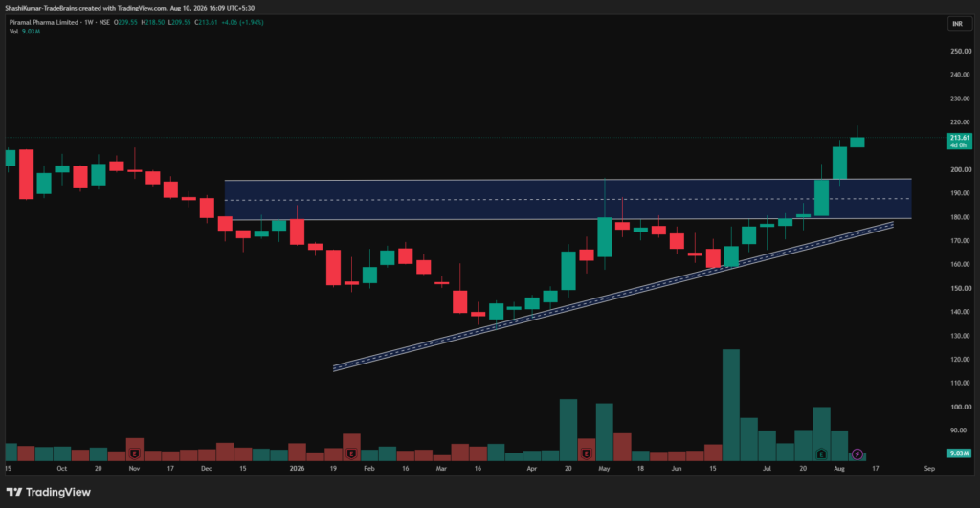Click the Vol indicator legend label

coord(13,32)
